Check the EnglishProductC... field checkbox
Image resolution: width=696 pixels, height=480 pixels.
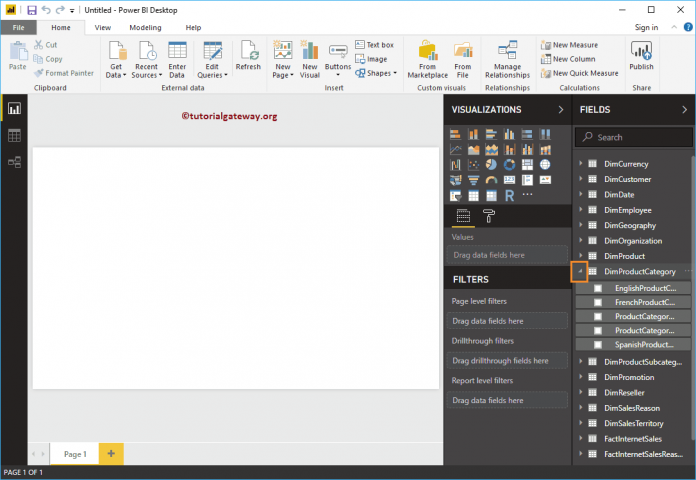tap(598, 288)
